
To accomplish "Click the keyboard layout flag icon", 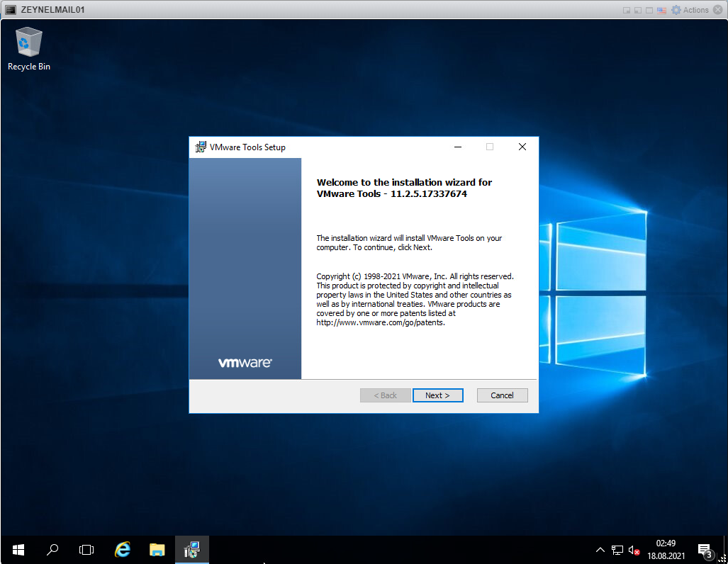I will pos(661,10).
